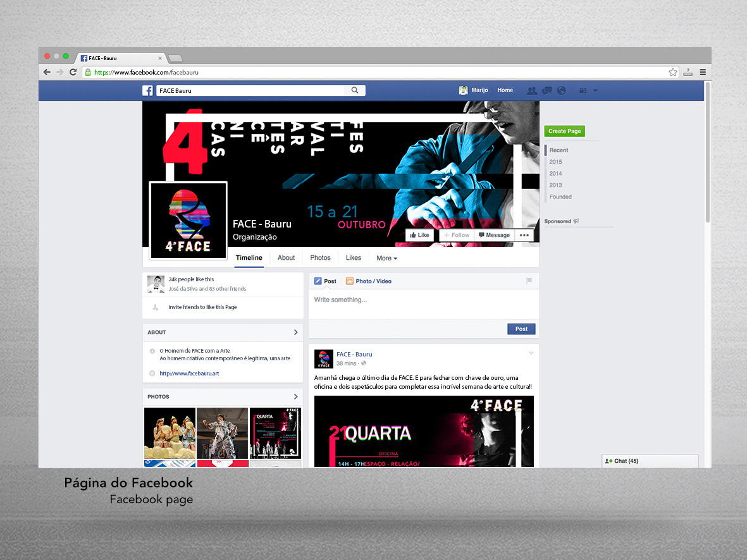Click the Sponsored heading text
Screen dimensions: 747x560
[x=557, y=221]
